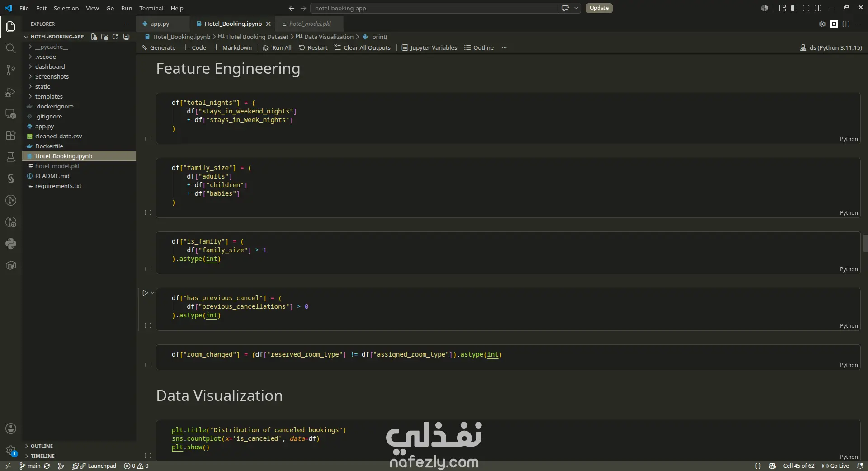Open the Explorer view in activity bar
The width and height of the screenshot is (868, 471).
[x=11, y=26]
